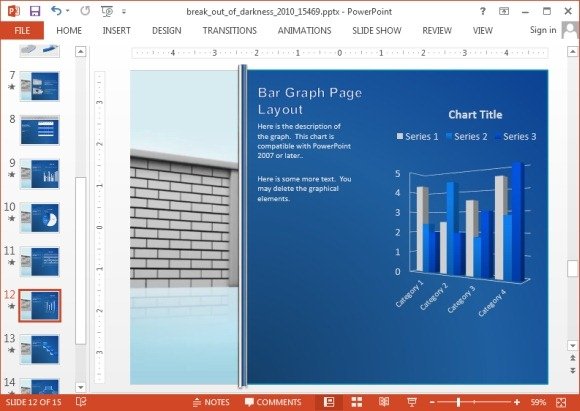Toggle Normal view button in status bar

click(329, 402)
